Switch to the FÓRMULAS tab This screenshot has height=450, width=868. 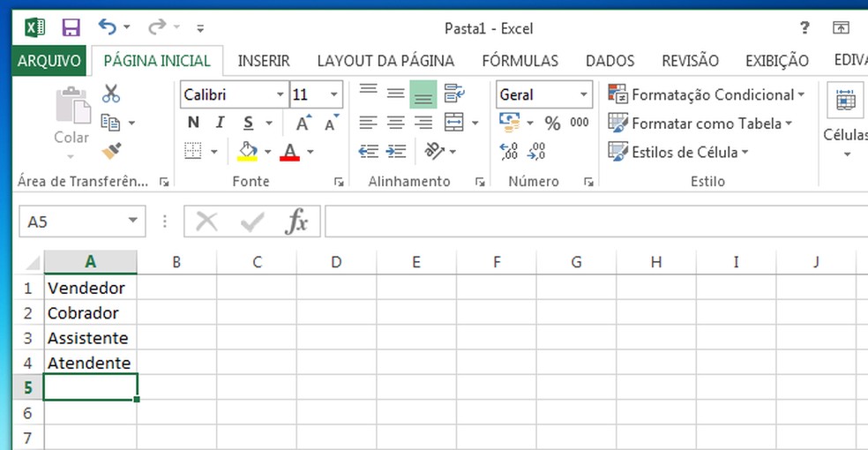[x=520, y=60]
